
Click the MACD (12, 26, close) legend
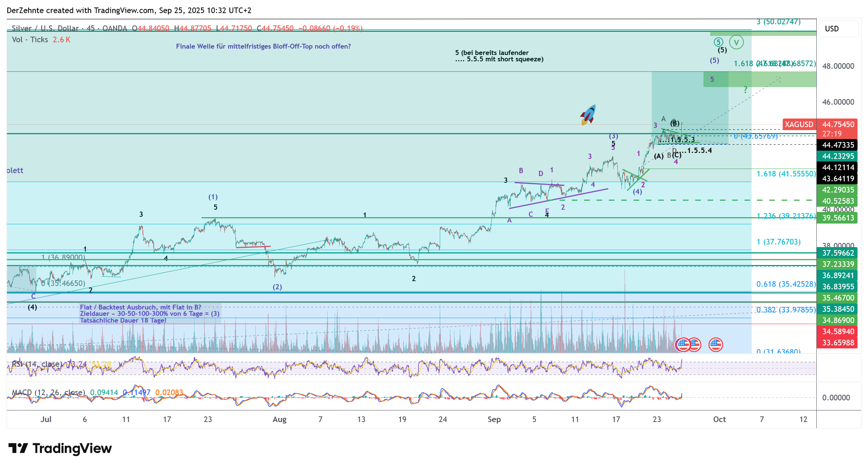(49, 392)
